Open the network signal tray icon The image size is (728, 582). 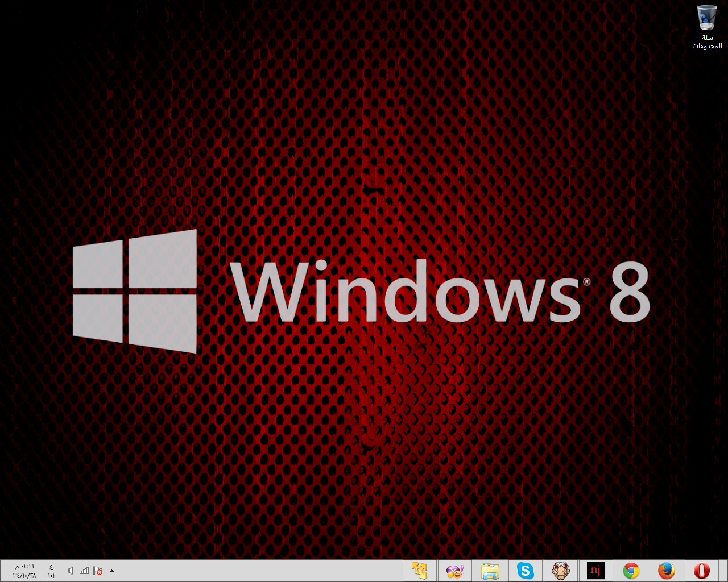tap(84, 571)
